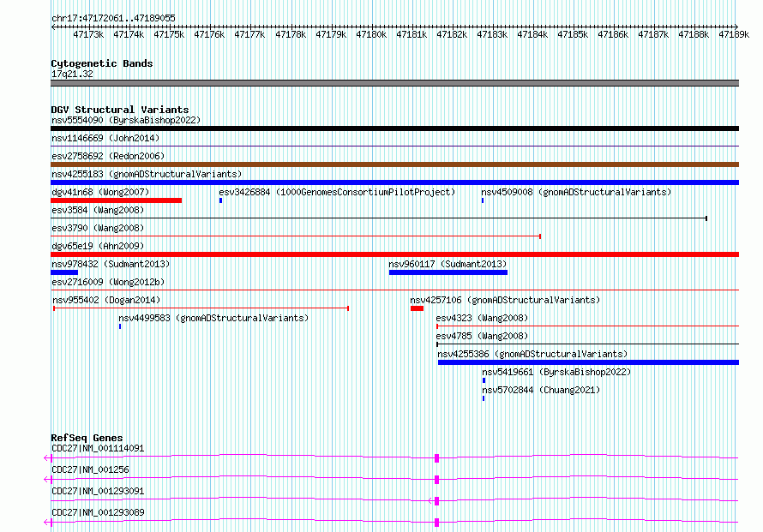The height and width of the screenshot is (532, 763).
Task: Click nsv4255386 (gnomADStructuralVariants) label
Action: (x=533, y=354)
